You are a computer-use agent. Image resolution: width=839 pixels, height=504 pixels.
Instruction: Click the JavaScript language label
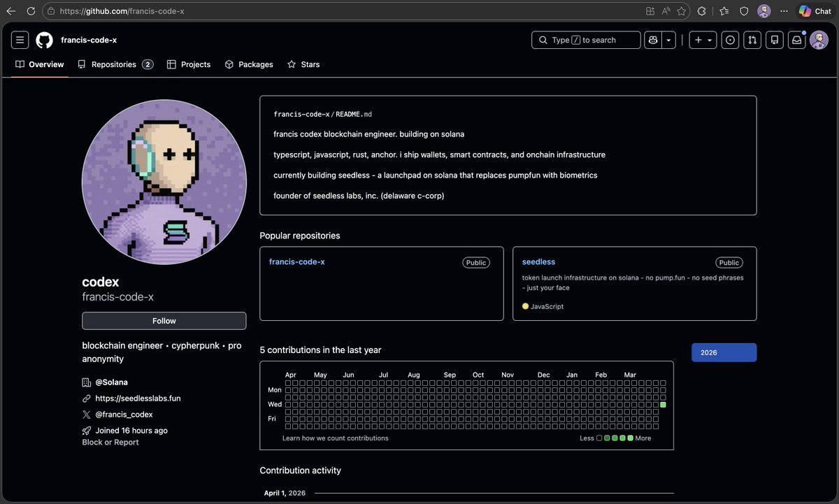tap(547, 306)
